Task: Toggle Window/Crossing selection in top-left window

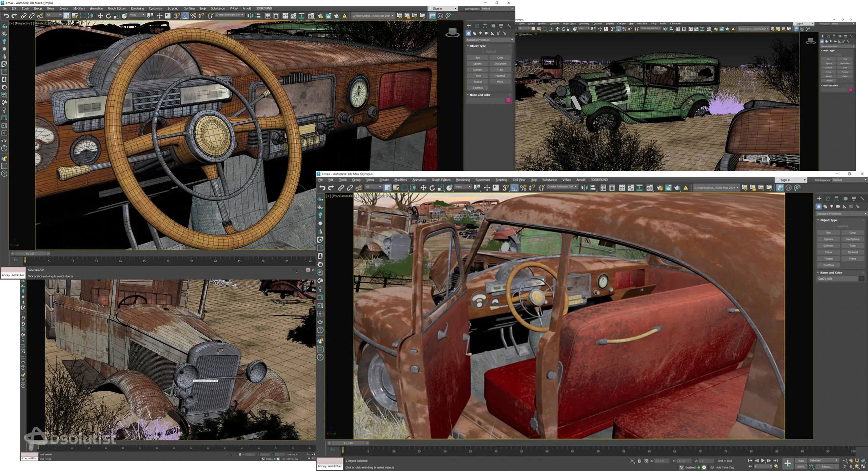Action: click(x=91, y=16)
